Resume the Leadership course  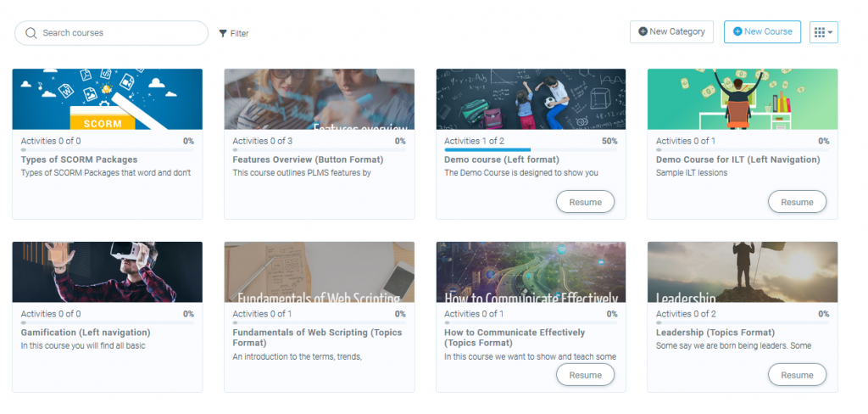[x=797, y=375]
